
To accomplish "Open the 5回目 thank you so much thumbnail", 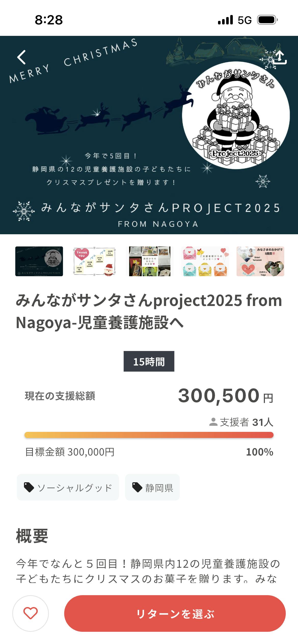I will pos(260,261).
